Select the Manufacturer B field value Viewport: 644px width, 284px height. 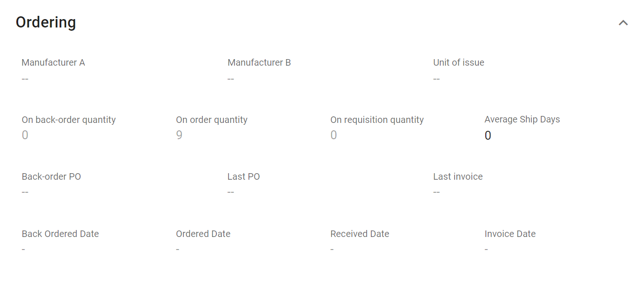[231, 79]
